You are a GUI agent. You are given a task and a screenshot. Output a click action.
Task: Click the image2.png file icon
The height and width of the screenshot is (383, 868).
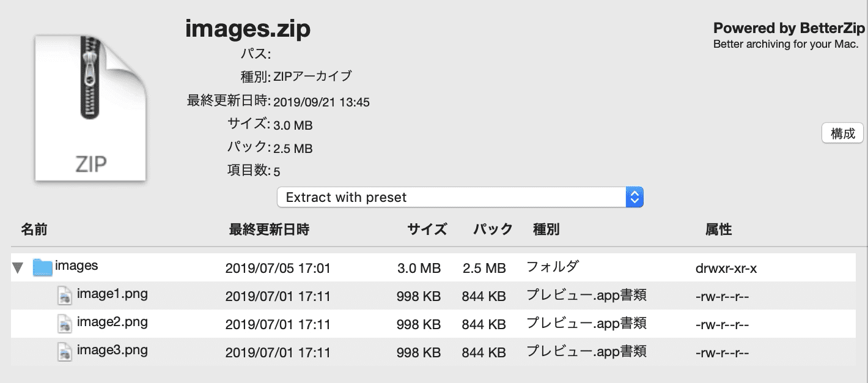(65, 324)
